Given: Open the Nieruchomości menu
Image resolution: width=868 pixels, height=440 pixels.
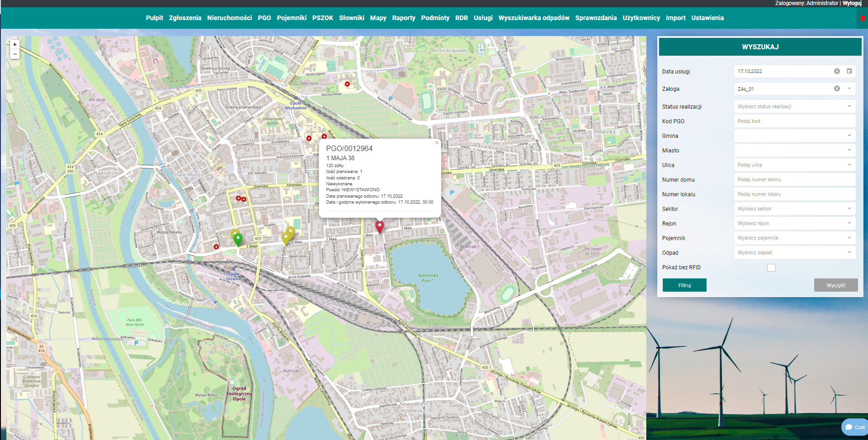Looking at the screenshot, I should point(229,18).
